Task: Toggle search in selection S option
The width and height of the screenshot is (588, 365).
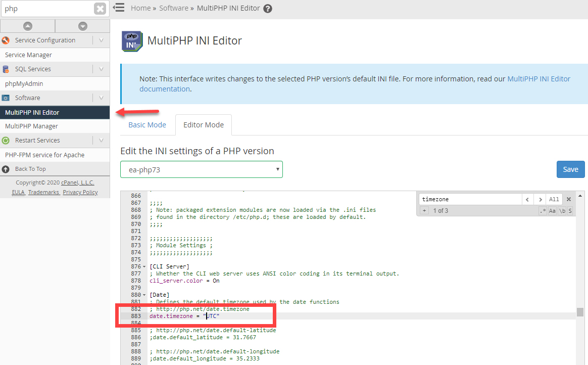Action: 570,211
